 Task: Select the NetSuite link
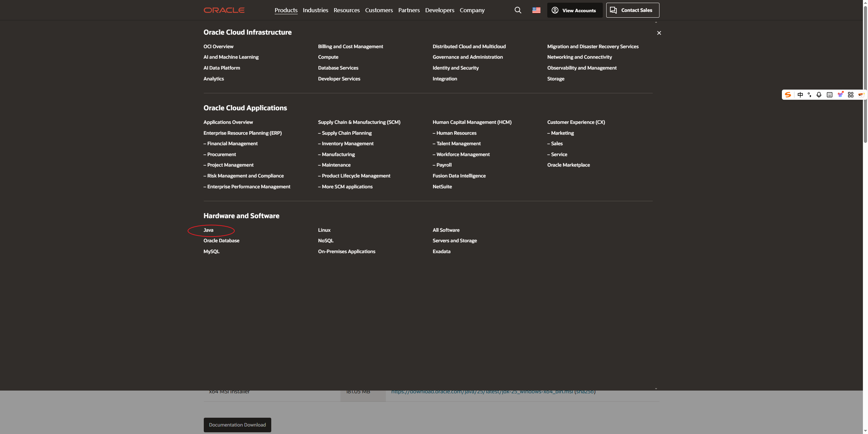click(x=442, y=187)
